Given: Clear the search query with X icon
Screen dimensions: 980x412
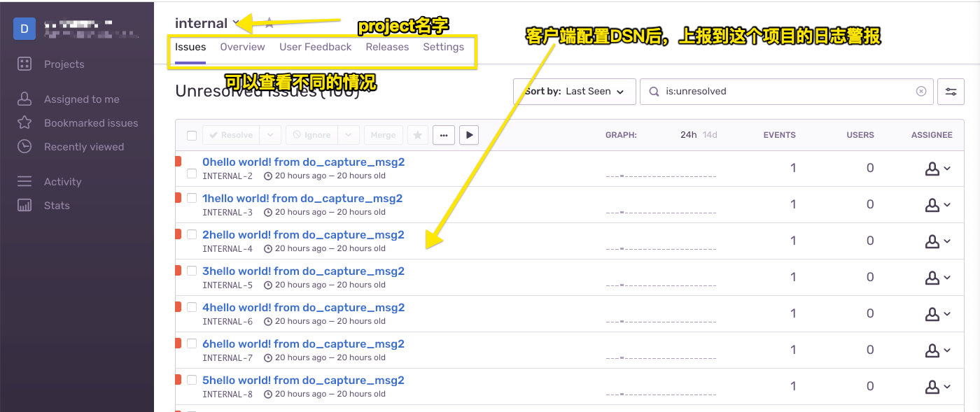Looking at the screenshot, I should click(921, 92).
